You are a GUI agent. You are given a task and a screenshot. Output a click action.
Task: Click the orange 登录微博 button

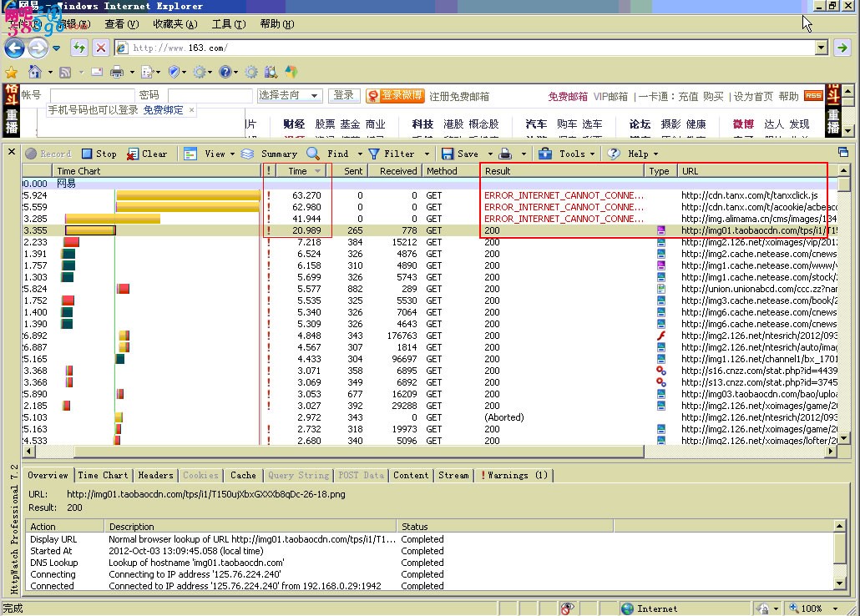[395, 95]
